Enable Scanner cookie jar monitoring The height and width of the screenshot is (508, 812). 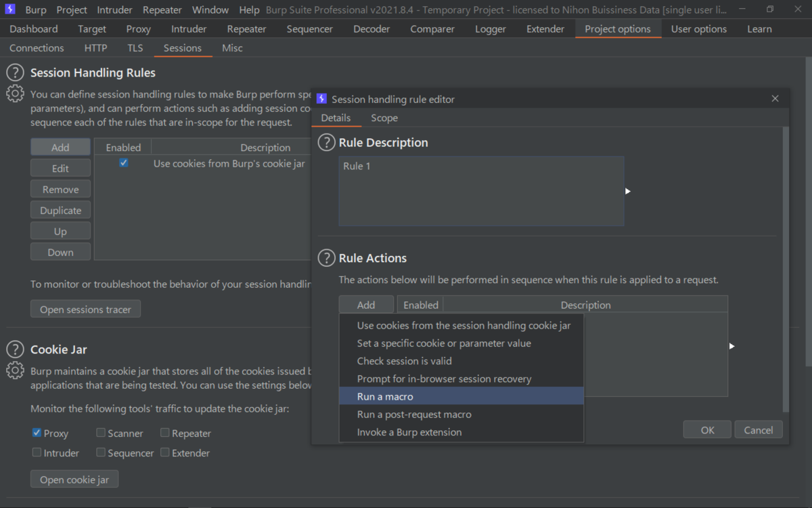100,433
